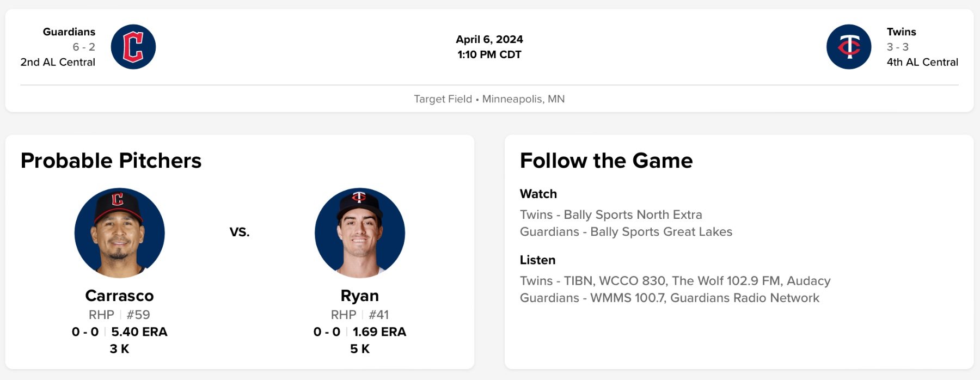Open the Guardians WMMS 100.7 radio listing
The image size is (980, 380).
coord(669,298)
